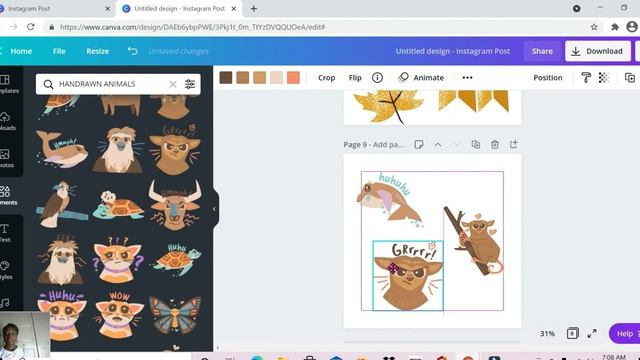The width and height of the screenshot is (640, 360).
Task: Open the File menu
Action: coord(59,51)
